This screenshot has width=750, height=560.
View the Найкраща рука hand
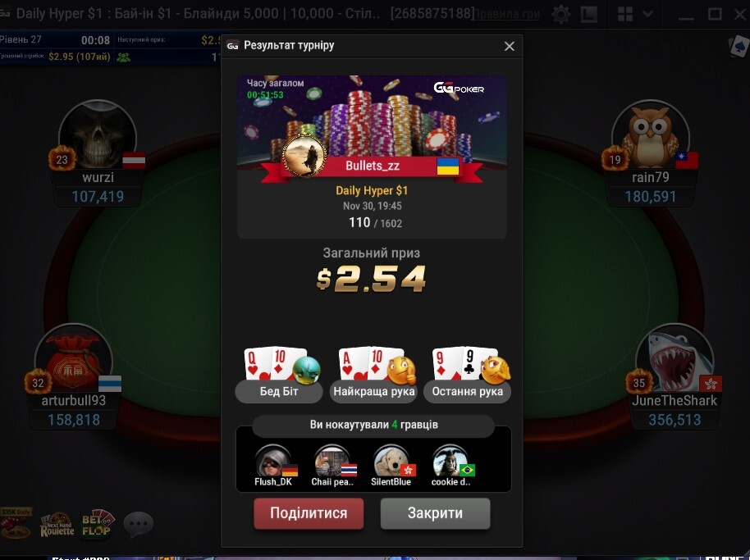[x=373, y=375]
